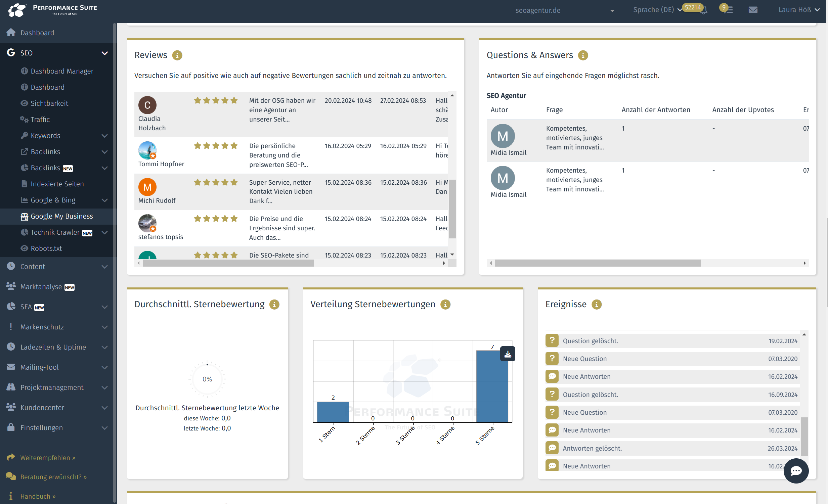This screenshot has width=828, height=504.
Task: Click the Performance Suite logo
Action: point(52,10)
